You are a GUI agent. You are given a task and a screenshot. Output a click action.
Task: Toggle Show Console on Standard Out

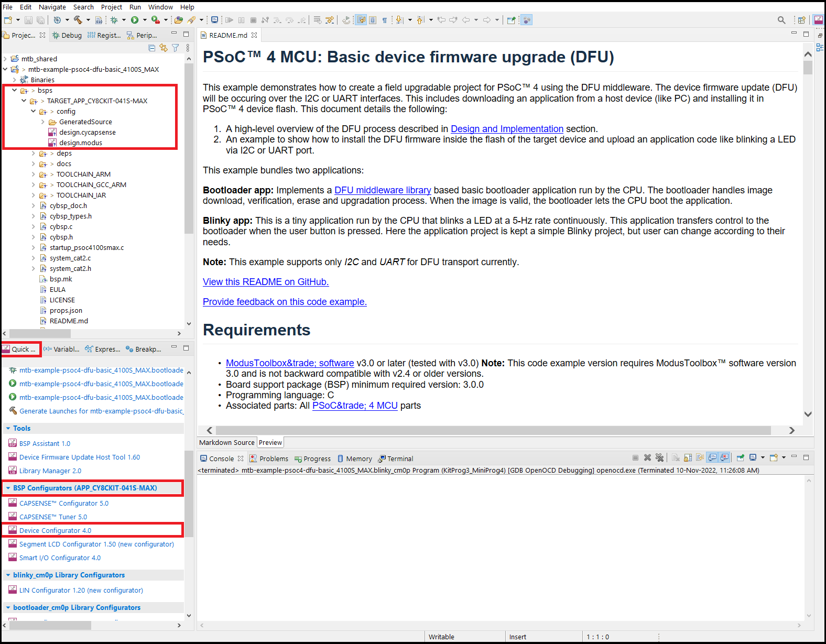(x=713, y=457)
